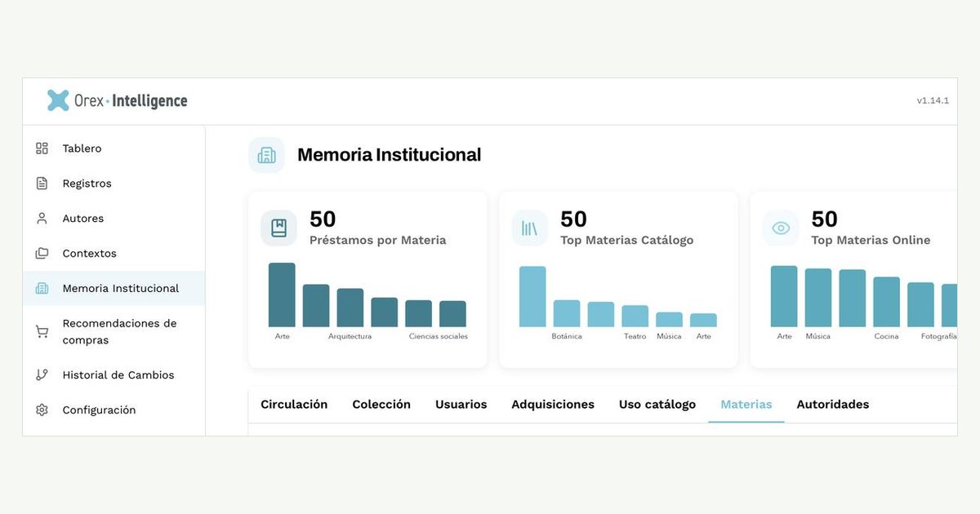Click the Historial de Cambios branch icon
980x514 pixels.
[x=42, y=375]
